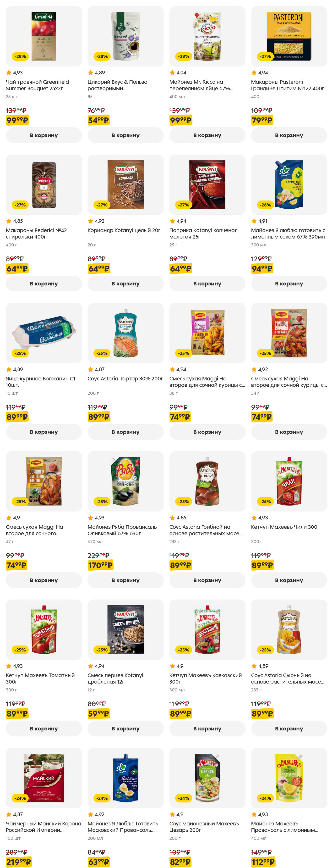Add Astoria cheese sauce to cart
332x868 pixels.
click(x=288, y=728)
